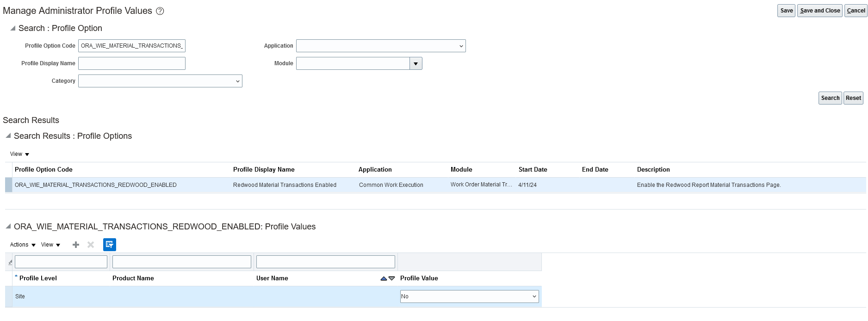Click the Application column header in results
The image size is (868, 321).
(375, 170)
